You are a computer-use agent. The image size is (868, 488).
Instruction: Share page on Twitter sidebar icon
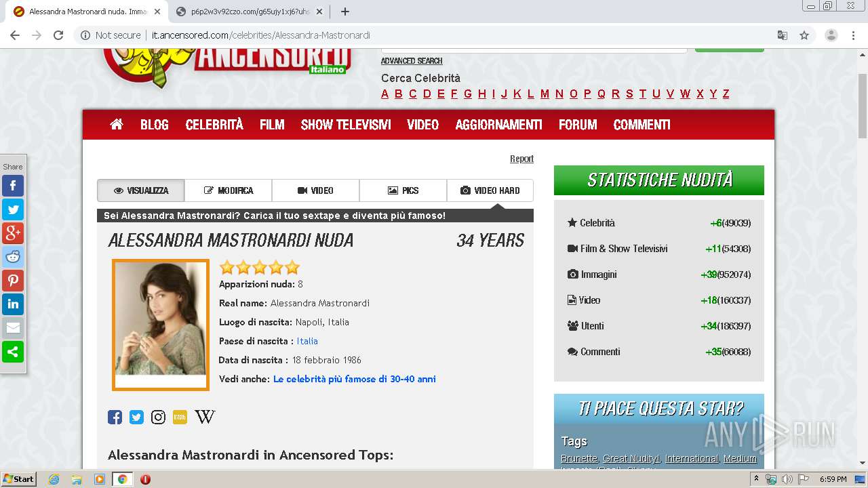point(13,209)
